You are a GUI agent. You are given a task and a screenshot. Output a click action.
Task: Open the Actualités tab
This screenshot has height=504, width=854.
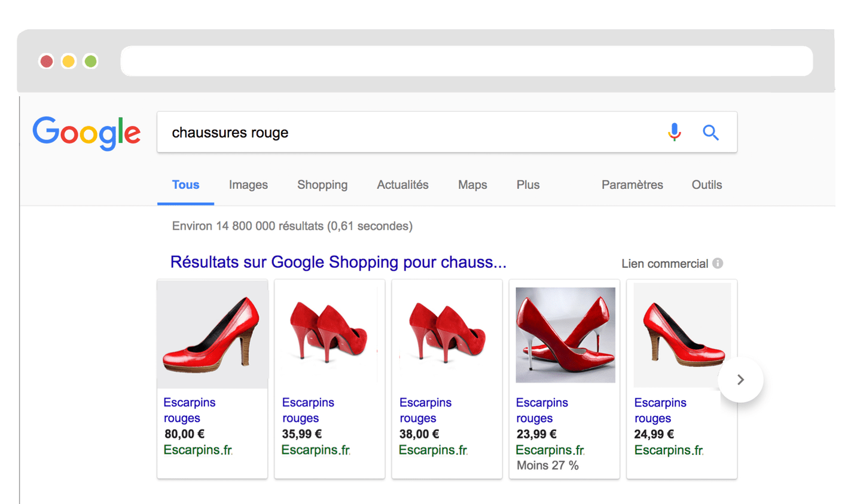402,185
